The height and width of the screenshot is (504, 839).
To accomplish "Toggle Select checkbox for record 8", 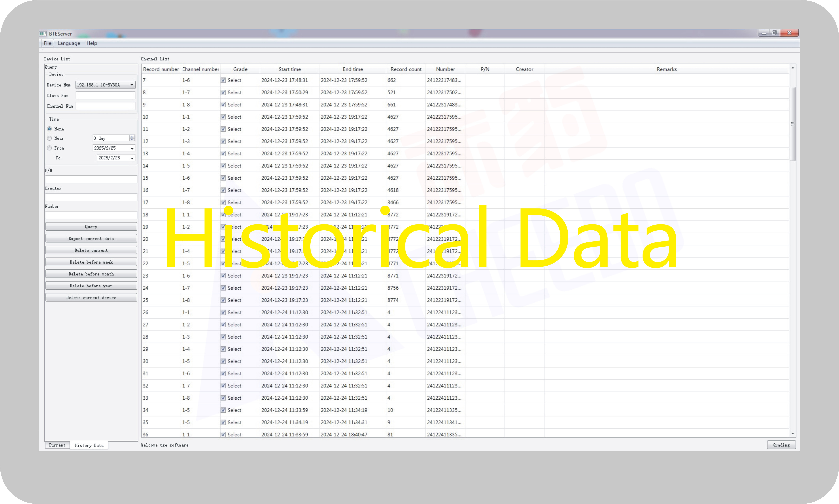I will tap(223, 92).
